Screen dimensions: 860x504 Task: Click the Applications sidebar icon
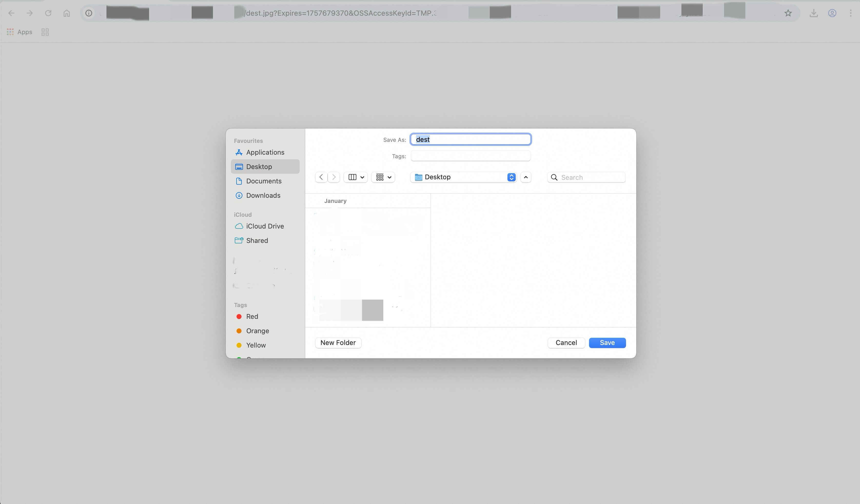click(239, 152)
